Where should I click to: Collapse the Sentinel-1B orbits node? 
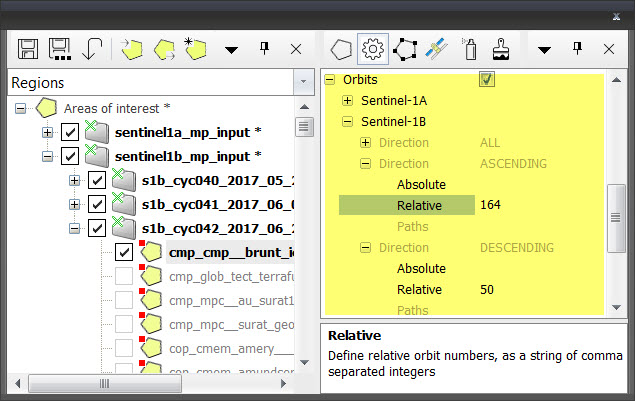coord(347,121)
